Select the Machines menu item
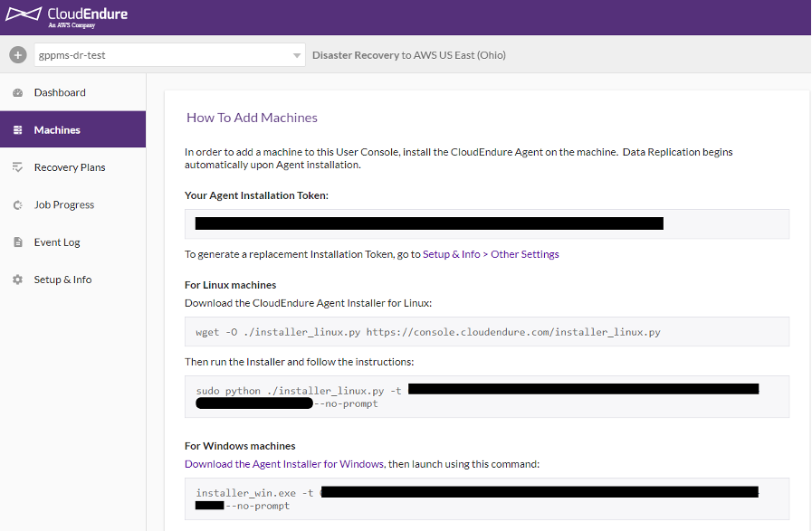Image resolution: width=812 pixels, height=531 pixels. click(x=72, y=129)
